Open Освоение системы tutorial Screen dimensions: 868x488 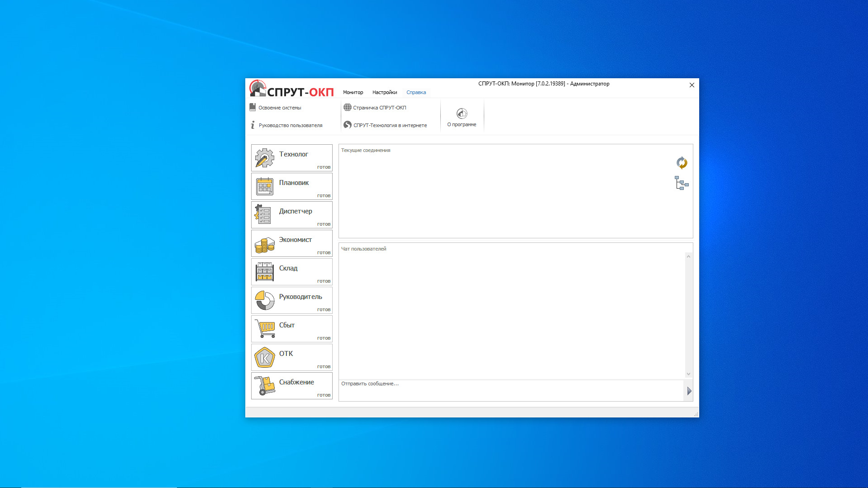[x=279, y=108]
